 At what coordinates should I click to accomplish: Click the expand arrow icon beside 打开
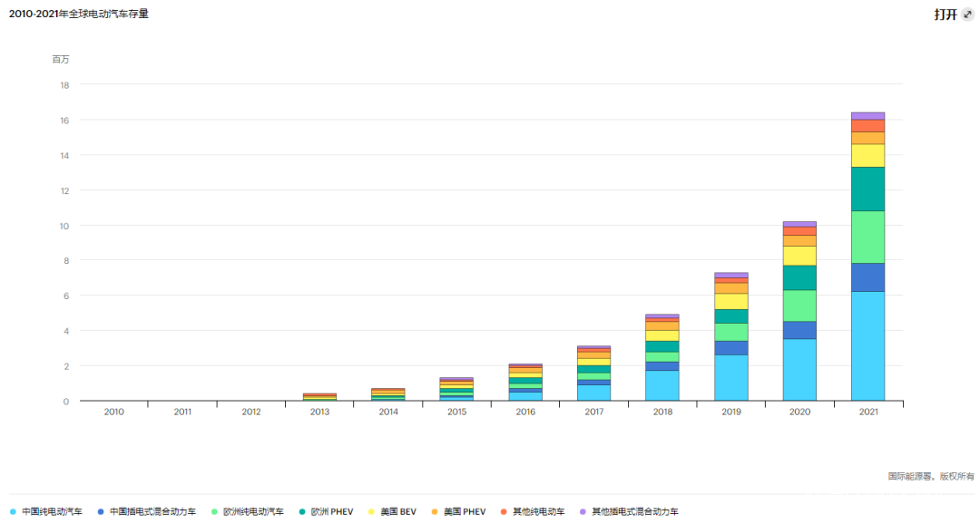[967, 15]
